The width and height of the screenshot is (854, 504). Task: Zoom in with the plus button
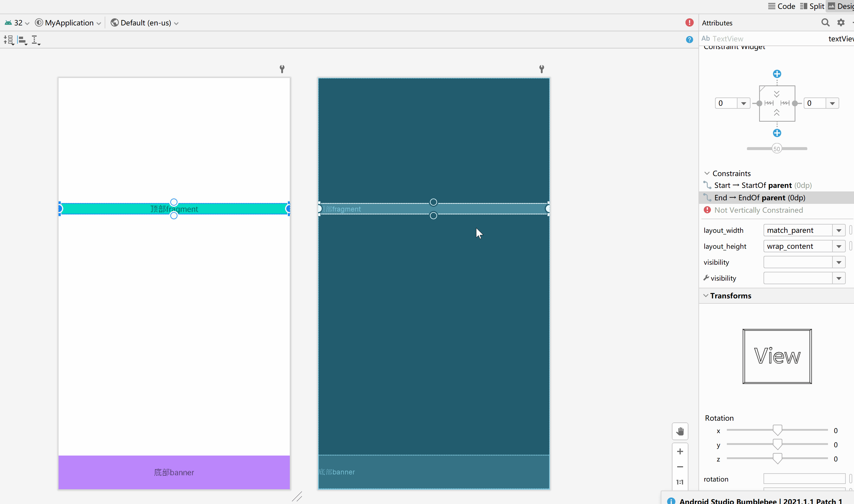(680, 451)
